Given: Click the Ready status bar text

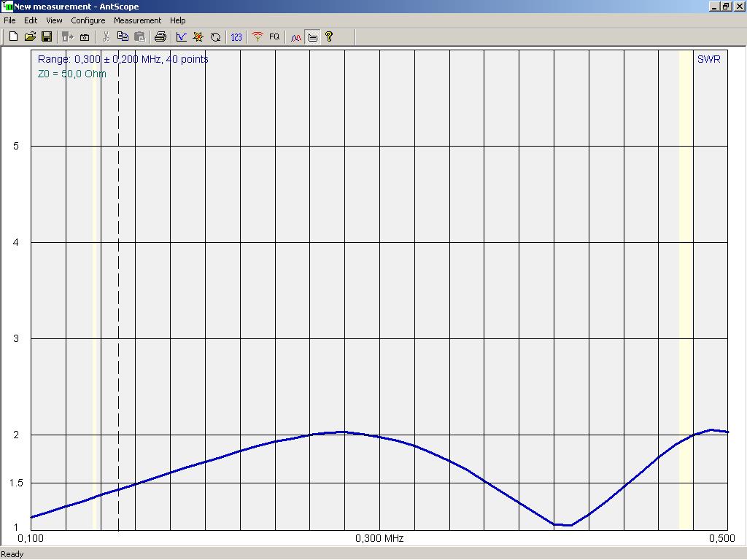Looking at the screenshot, I should click(x=12, y=554).
